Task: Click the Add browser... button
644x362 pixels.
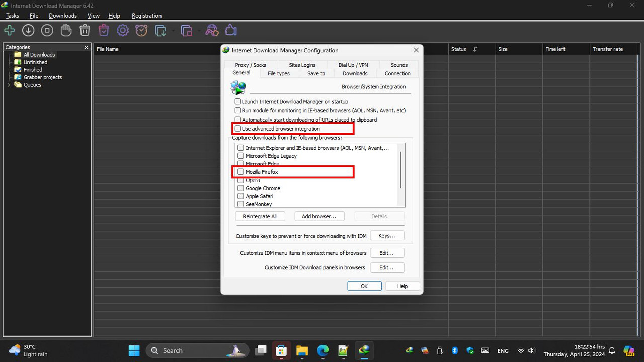Action: click(x=319, y=216)
